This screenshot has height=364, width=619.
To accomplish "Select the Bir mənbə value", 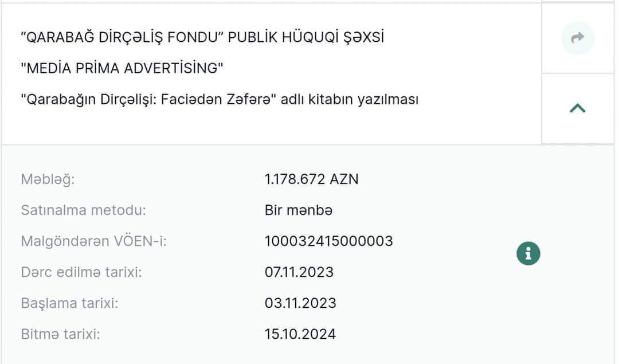I will [x=299, y=210].
